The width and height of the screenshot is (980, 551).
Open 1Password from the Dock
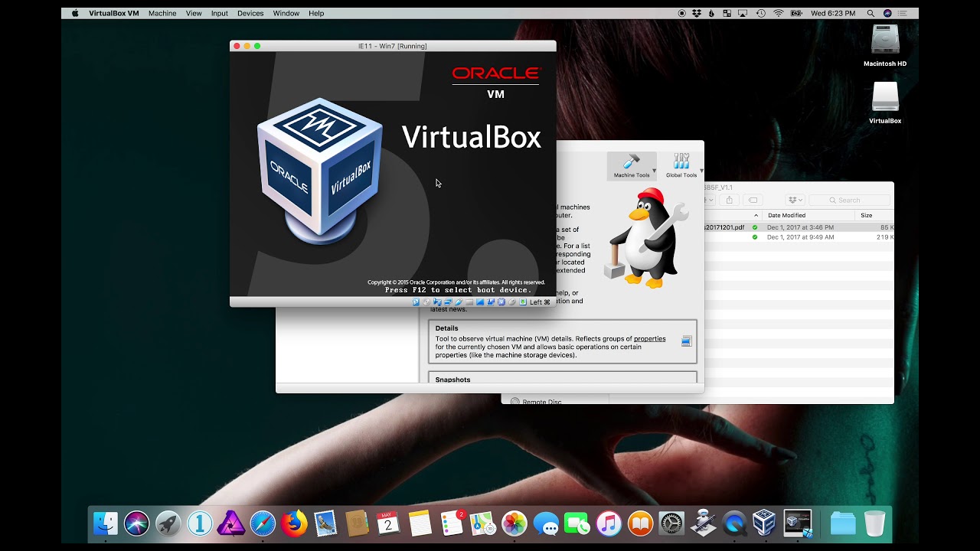(199, 523)
